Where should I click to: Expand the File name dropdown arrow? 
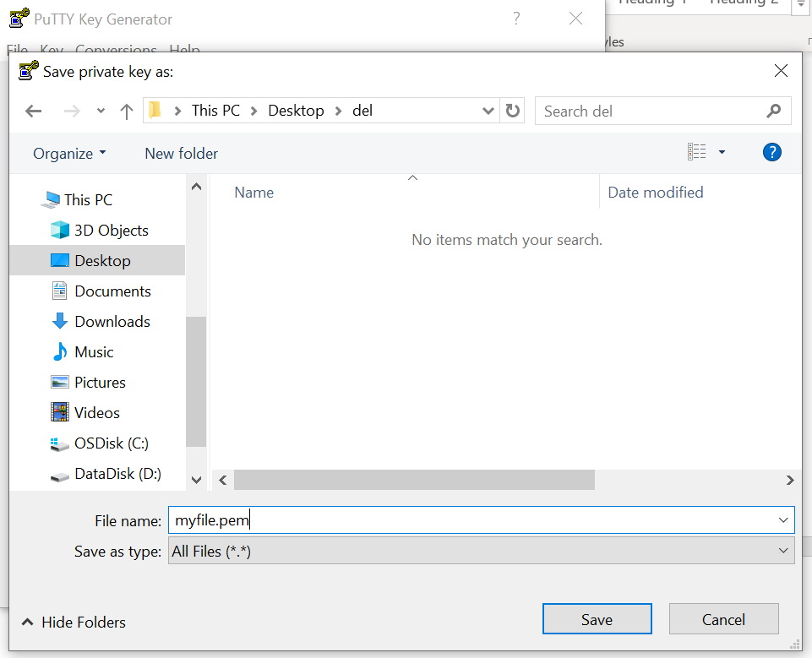click(783, 519)
